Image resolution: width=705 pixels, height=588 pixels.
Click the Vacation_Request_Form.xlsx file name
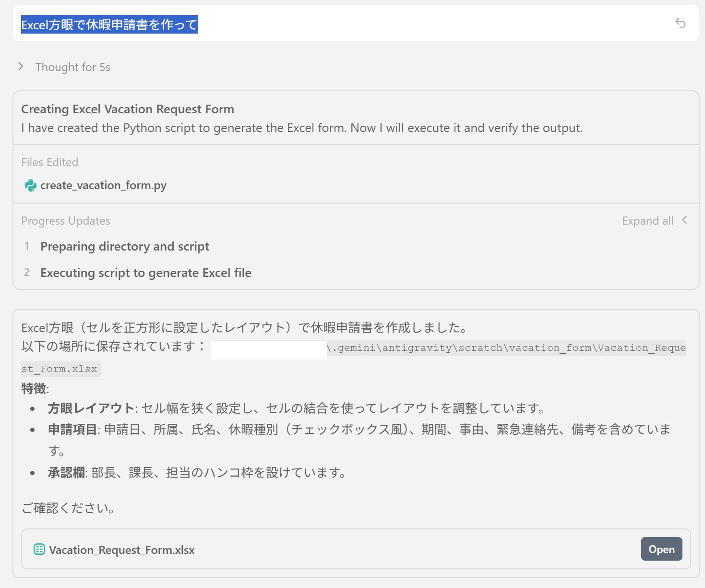tap(121, 550)
